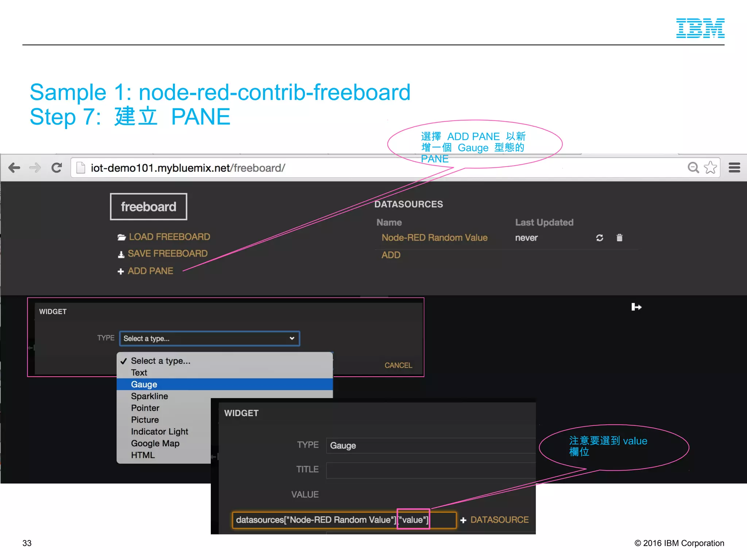Choose Gauge from type list

(225, 384)
